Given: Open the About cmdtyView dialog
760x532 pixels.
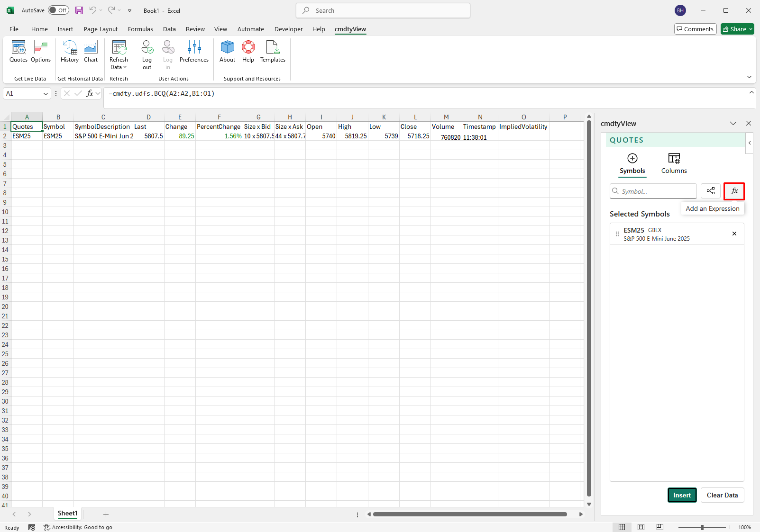Looking at the screenshot, I should point(227,52).
